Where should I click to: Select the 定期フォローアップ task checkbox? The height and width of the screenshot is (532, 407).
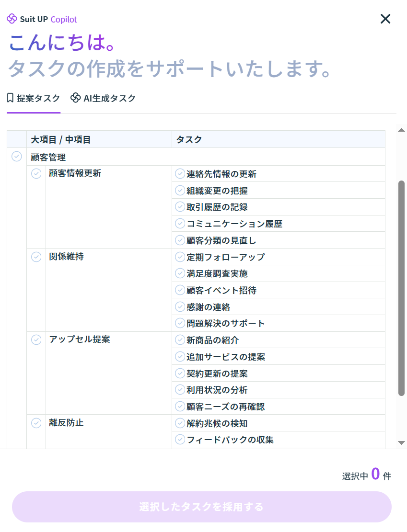(180, 257)
